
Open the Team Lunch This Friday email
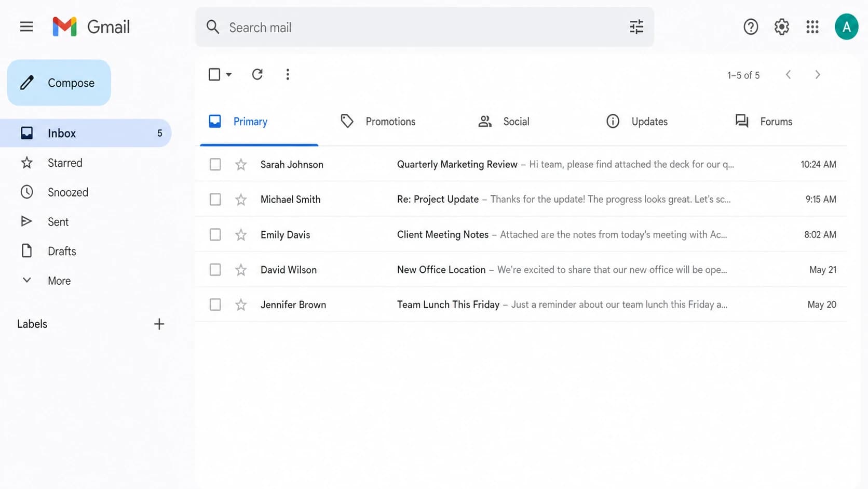pyautogui.click(x=521, y=305)
